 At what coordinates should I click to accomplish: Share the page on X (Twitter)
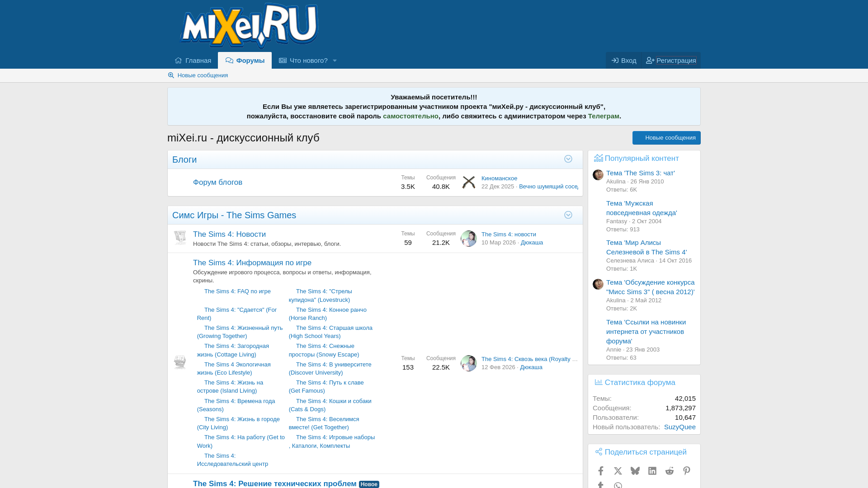point(618,471)
